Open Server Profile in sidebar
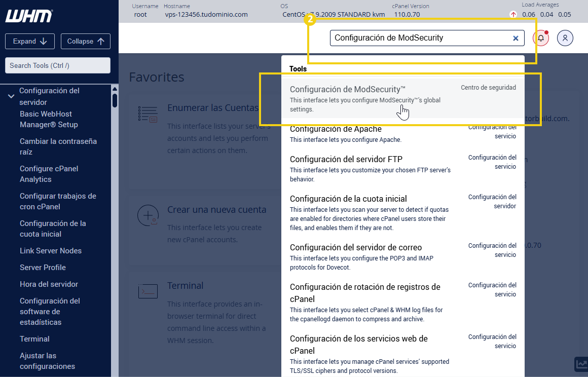 click(43, 268)
